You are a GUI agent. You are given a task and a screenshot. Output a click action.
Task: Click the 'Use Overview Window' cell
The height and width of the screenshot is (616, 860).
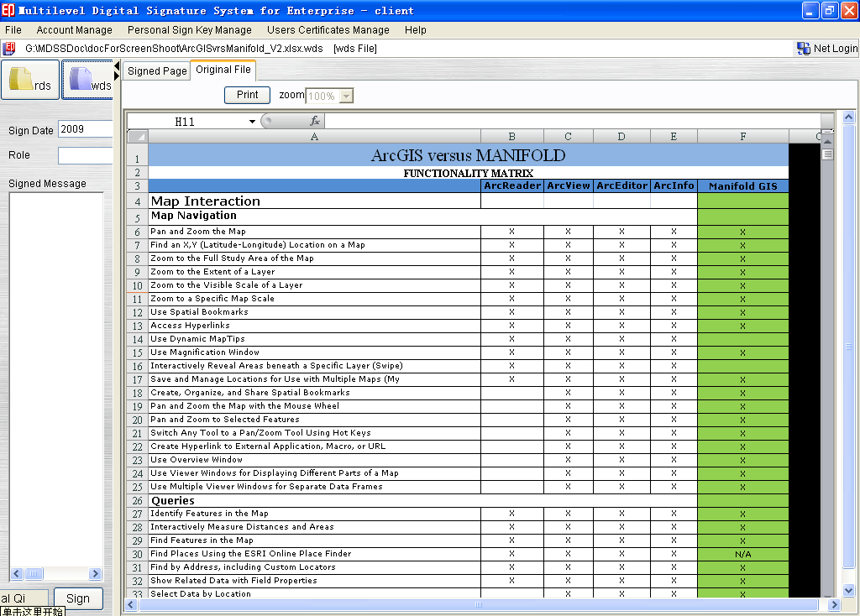tap(314, 460)
